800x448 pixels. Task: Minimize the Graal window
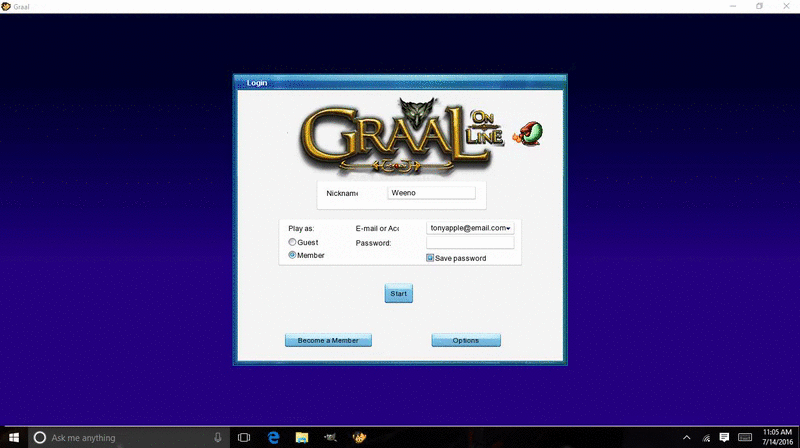tap(733, 6)
